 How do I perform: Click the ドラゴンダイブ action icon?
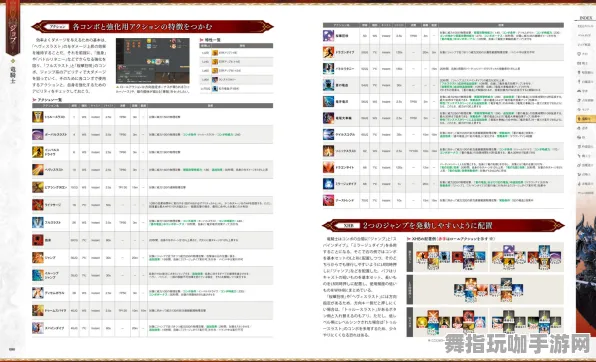point(328,52)
